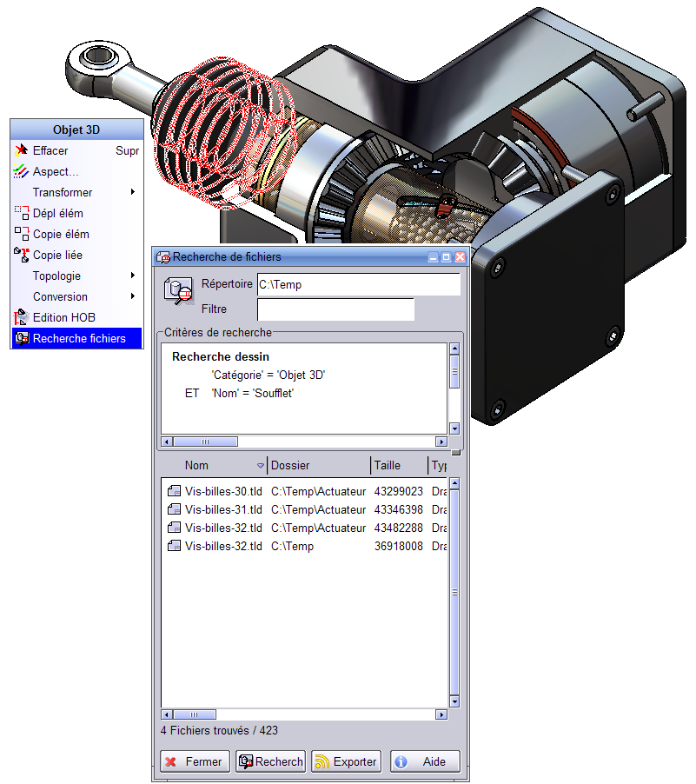The height and width of the screenshot is (784, 696).
Task: Maximize the Recherche de fichiers window
Action: pos(446,257)
